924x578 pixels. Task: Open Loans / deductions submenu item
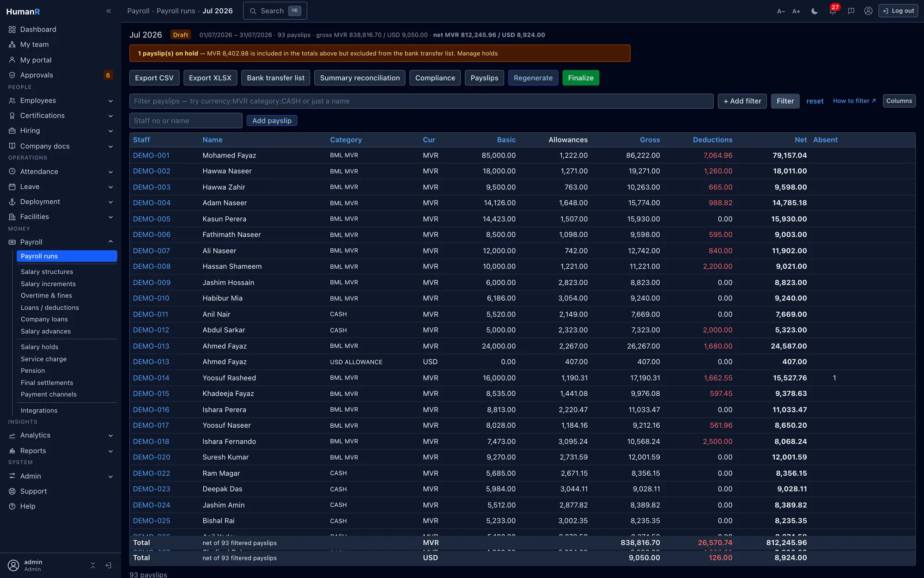pos(50,307)
